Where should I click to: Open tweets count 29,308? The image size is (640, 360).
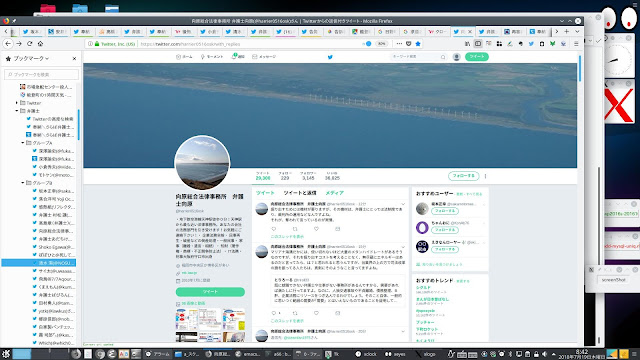(x=263, y=176)
